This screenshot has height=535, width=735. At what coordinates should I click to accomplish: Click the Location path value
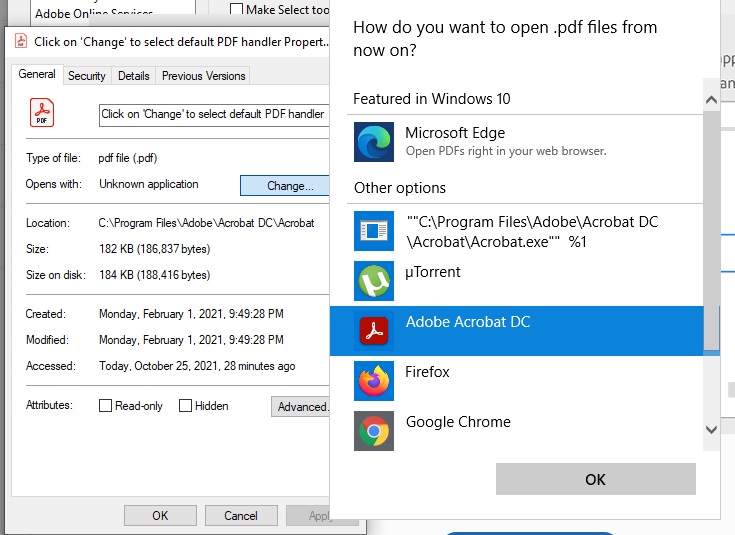click(206, 223)
